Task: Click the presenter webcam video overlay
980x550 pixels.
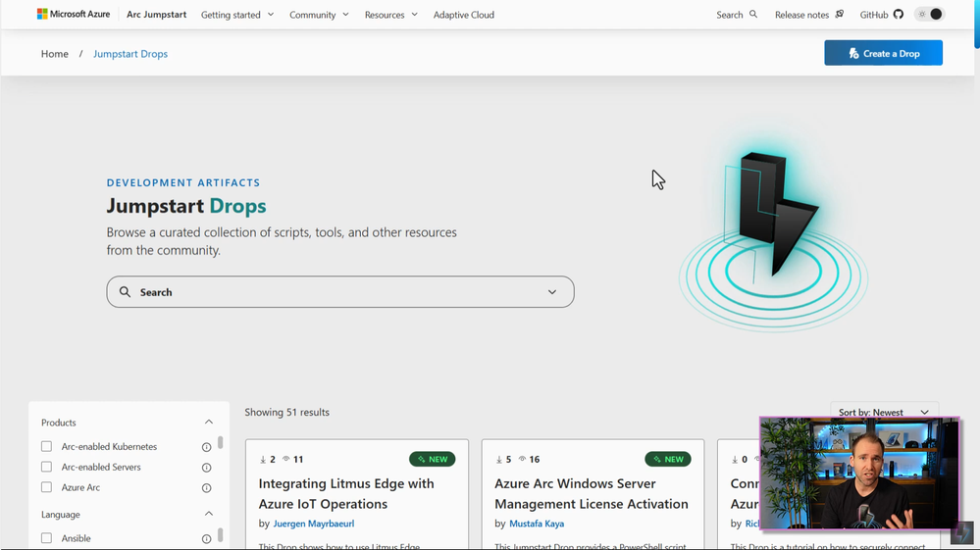Action: pos(859,474)
